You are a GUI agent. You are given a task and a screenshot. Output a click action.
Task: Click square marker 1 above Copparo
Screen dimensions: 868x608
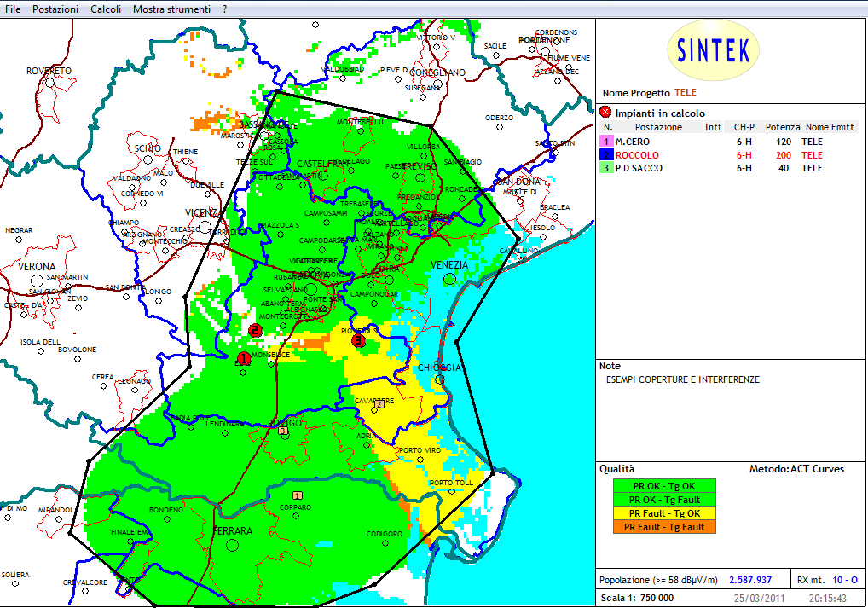click(x=297, y=495)
